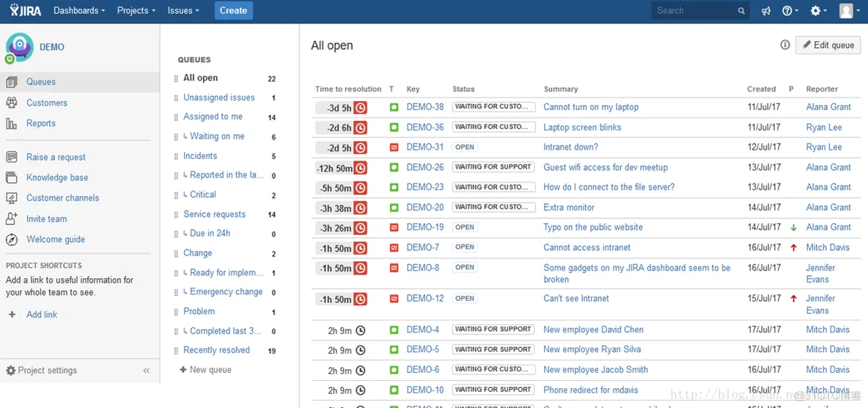This screenshot has width=868, height=408.
Task: Click the DEMO project avatar
Action: (19, 46)
